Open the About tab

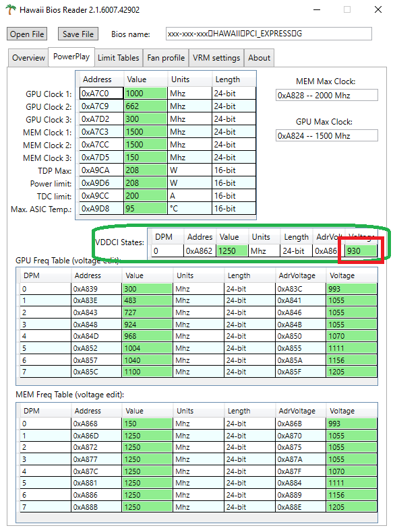coord(259,58)
